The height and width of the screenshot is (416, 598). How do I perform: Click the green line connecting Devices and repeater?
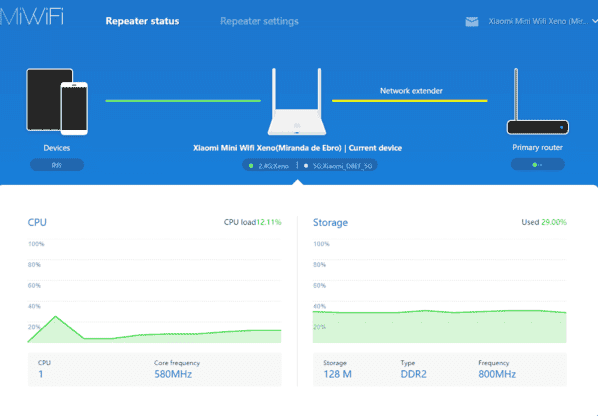183,101
